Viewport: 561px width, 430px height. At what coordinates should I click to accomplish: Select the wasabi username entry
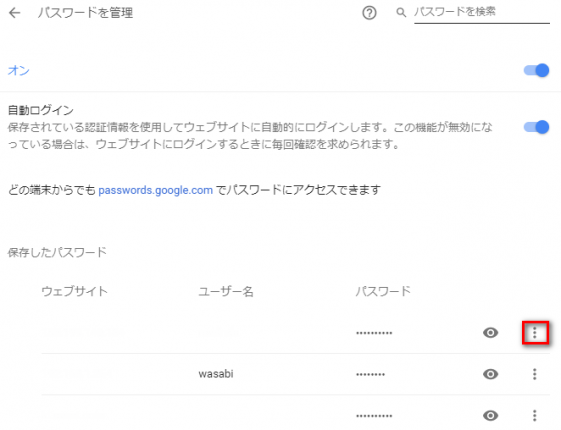point(216,374)
